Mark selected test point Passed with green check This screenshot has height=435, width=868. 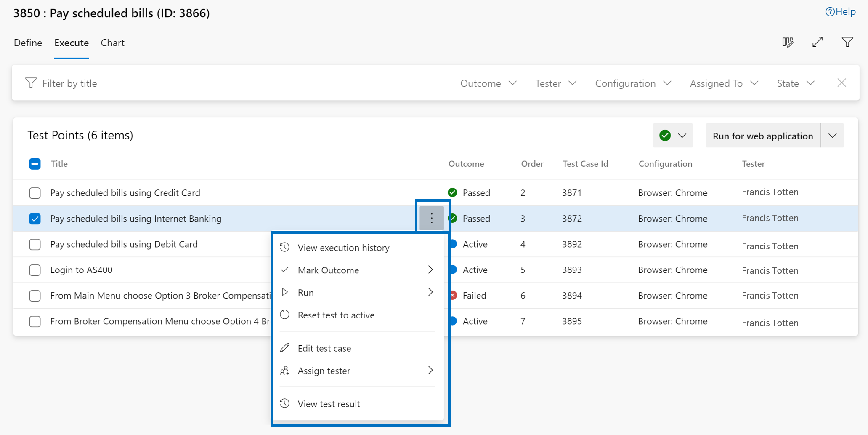[x=665, y=135]
